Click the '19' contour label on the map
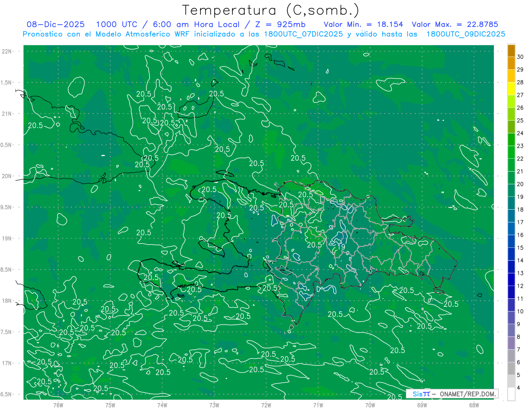Screen dimensions: 532x411 [x=341, y=247]
